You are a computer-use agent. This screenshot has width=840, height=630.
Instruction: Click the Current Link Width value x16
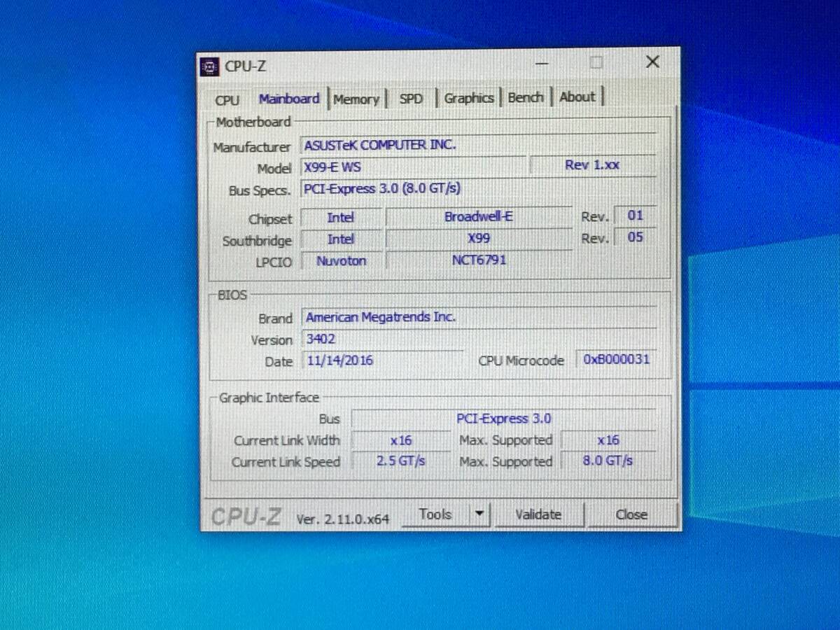(401, 440)
